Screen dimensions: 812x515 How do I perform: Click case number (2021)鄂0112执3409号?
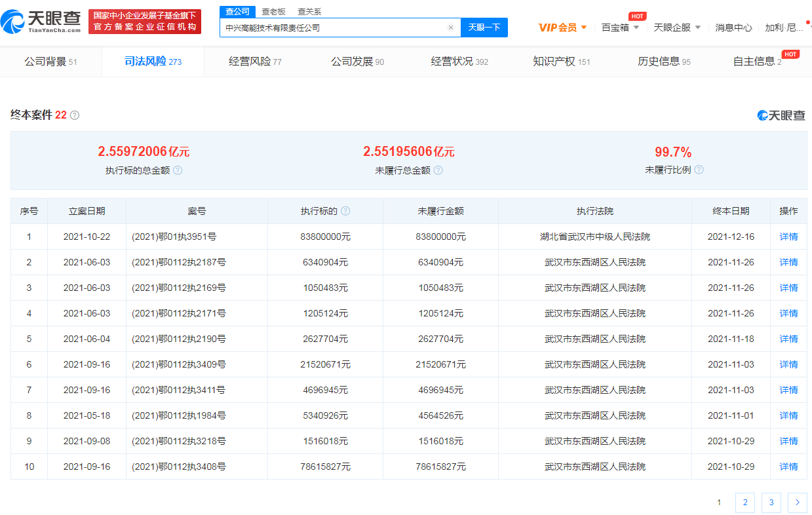(179, 364)
